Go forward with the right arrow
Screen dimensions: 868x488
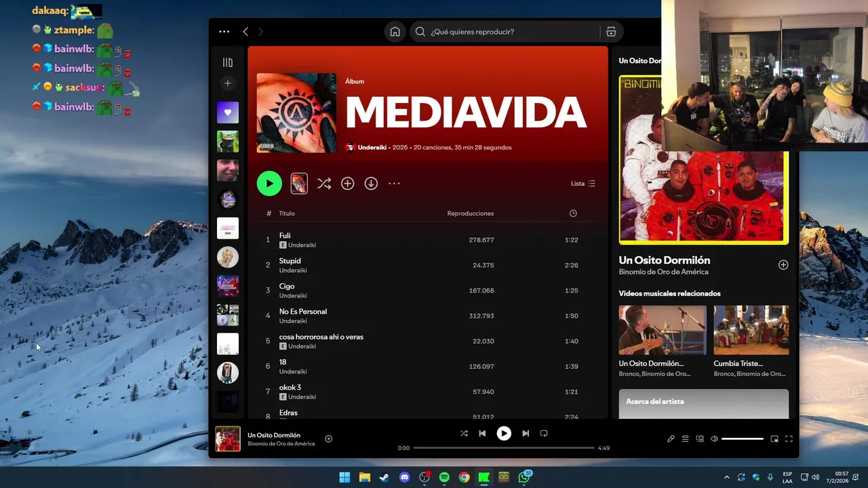(x=260, y=32)
